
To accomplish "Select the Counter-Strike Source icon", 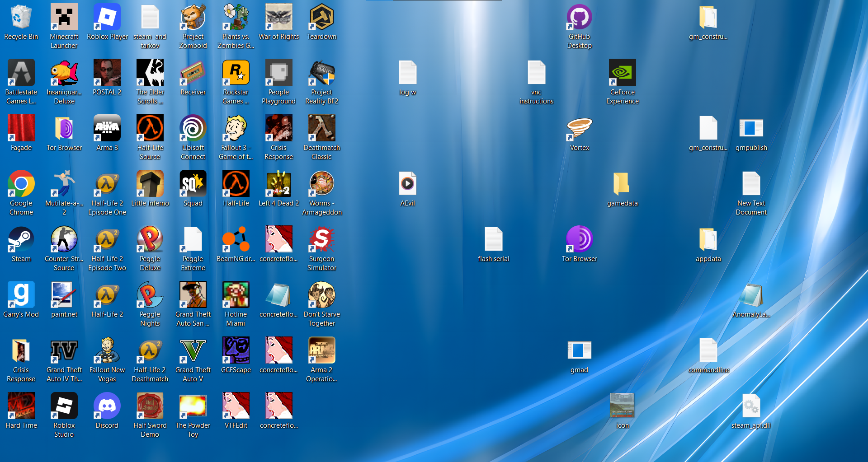I will (64, 239).
